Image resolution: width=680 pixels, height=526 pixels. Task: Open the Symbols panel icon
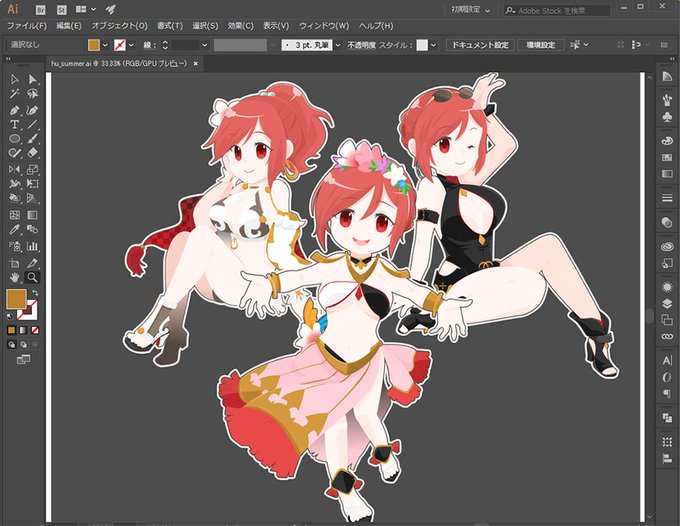pos(667,116)
